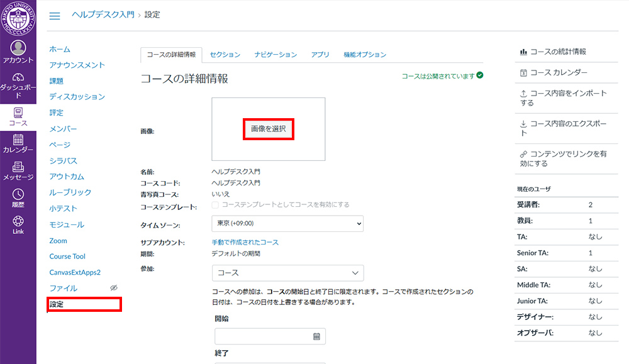Click the Senior TA row in 現在のユーザ
Screen dimensions: 629x364
click(567, 253)
